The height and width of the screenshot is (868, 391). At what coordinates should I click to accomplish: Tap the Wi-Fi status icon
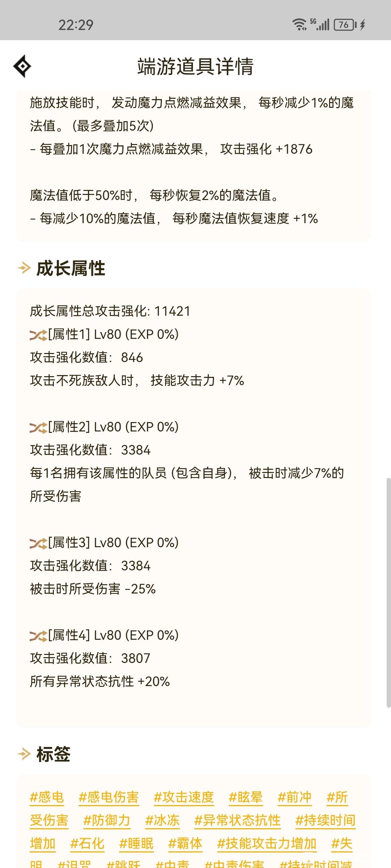pos(299,24)
